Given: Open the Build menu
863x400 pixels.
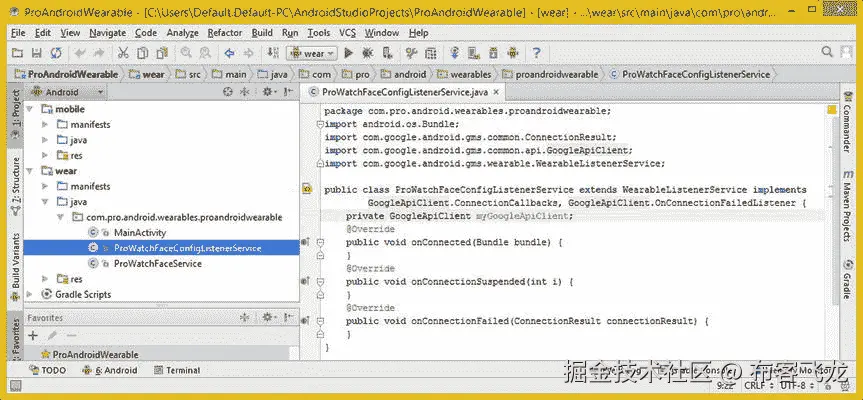Looking at the screenshot, I should [x=262, y=33].
